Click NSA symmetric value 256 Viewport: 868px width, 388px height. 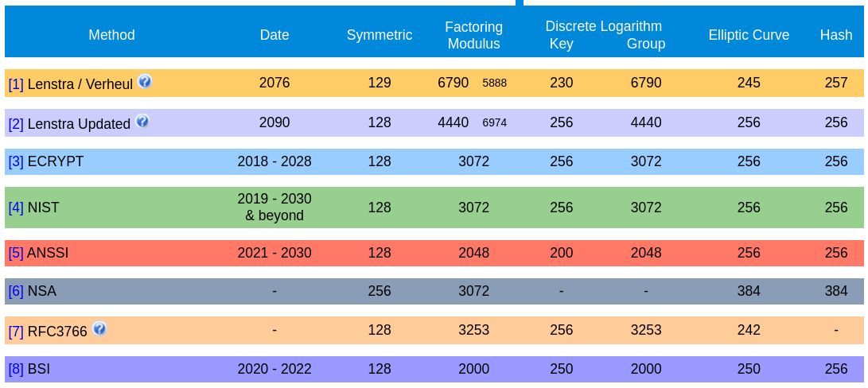click(x=380, y=291)
